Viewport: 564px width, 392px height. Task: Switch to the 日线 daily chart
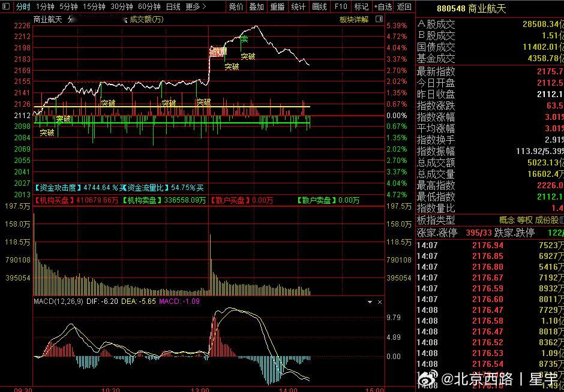(173, 7)
